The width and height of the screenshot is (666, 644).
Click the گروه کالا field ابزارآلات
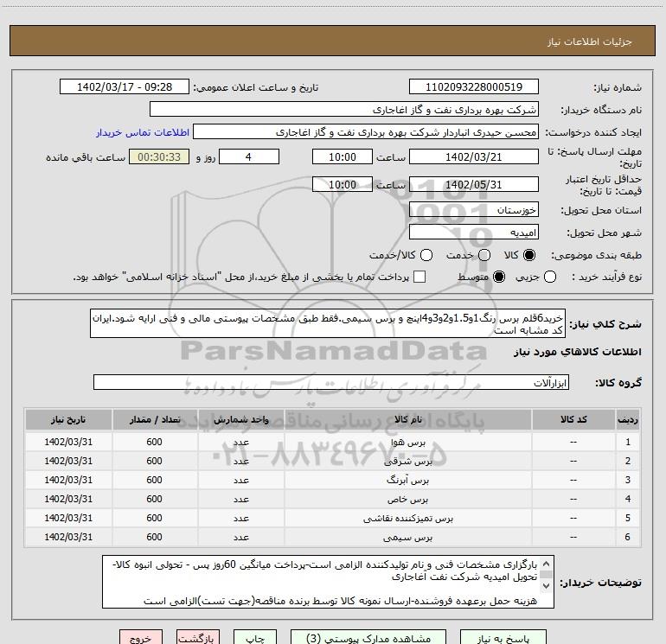pyautogui.click(x=331, y=382)
